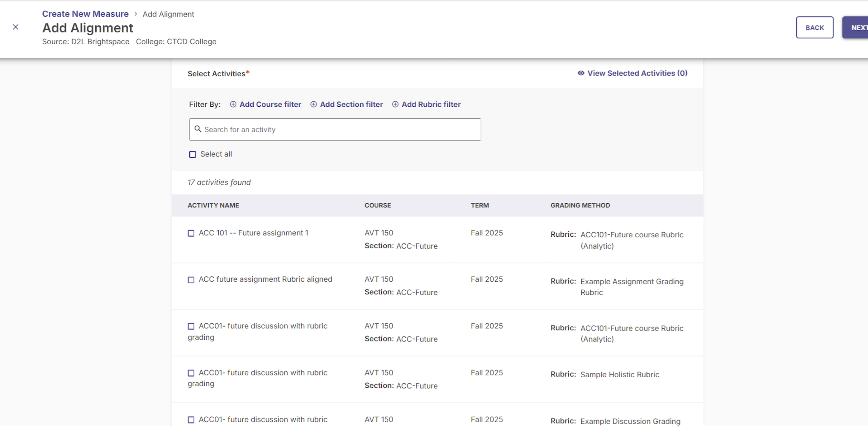This screenshot has height=426, width=868.
Task: Click plus icon beside Add Section filter
Action: tap(313, 104)
